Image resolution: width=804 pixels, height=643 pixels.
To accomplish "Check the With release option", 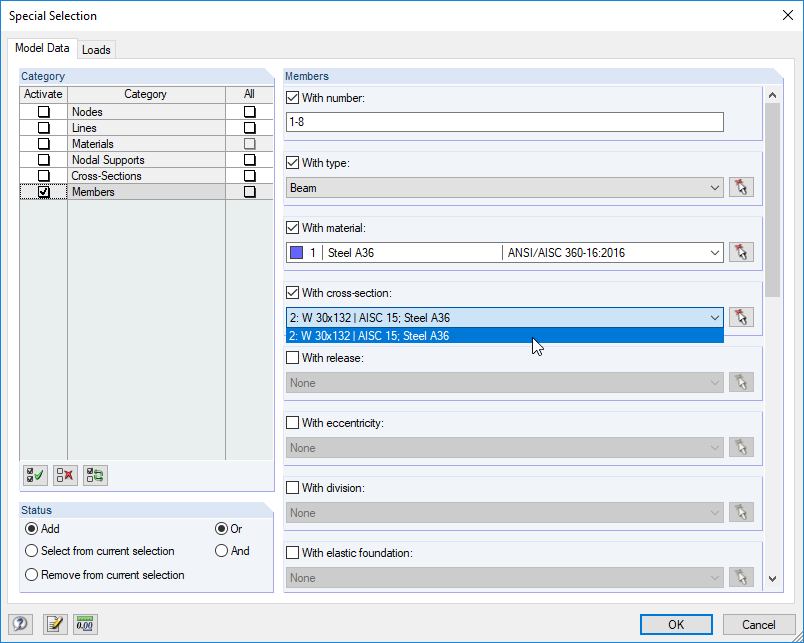I will click(x=292, y=357).
